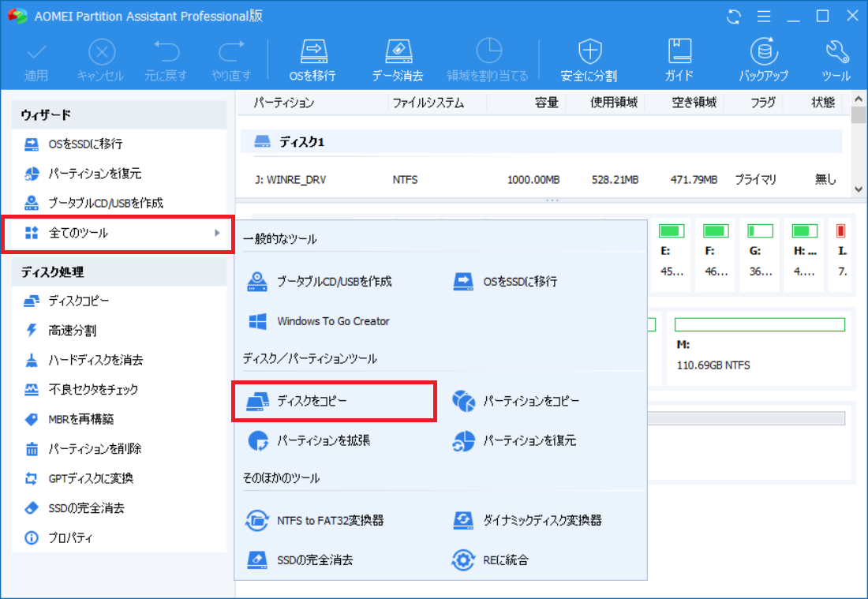This screenshot has width=868, height=599.
Task: Open the ツール wrench icon
Action: pos(836,60)
